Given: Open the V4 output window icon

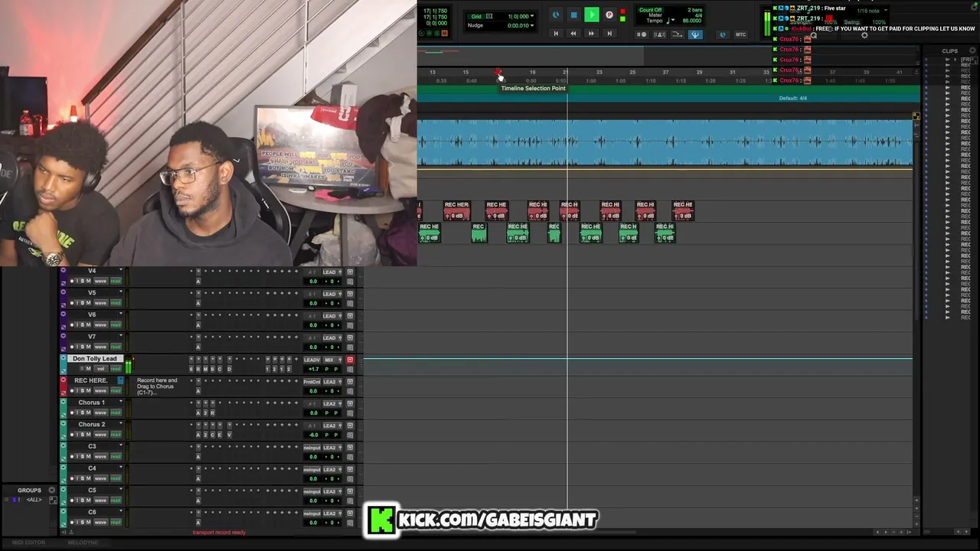Looking at the screenshot, I should click(x=350, y=272).
